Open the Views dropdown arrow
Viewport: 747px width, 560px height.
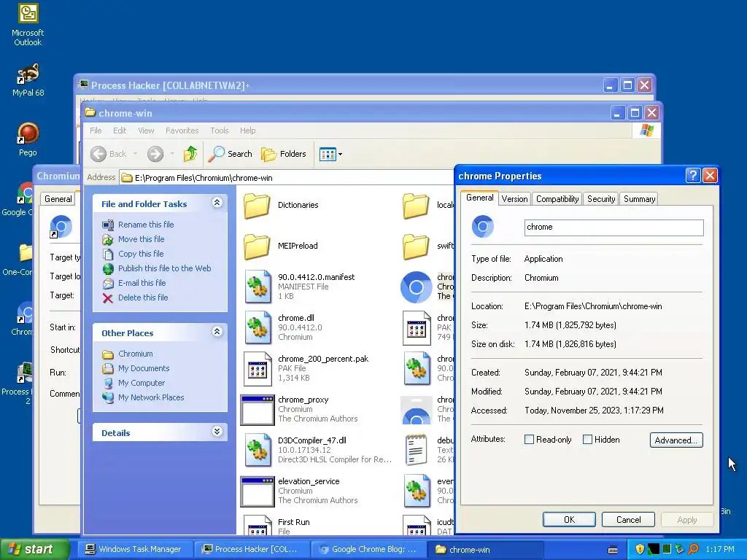[x=340, y=155]
